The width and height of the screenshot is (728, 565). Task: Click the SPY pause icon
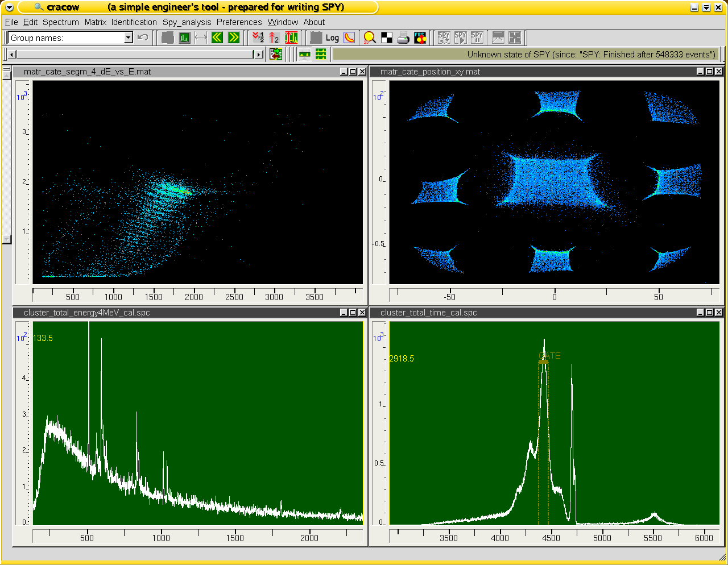[x=477, y=38]
